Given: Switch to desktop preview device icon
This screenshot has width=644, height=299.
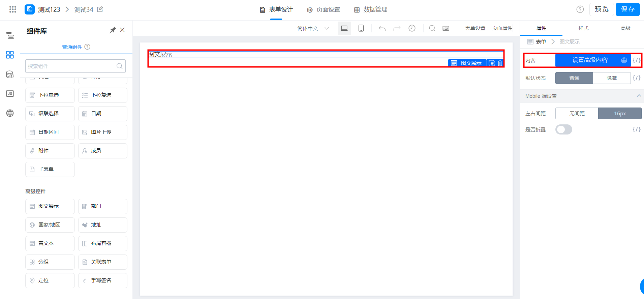Looking at the screenshot, I should click(x=344, y=28).
